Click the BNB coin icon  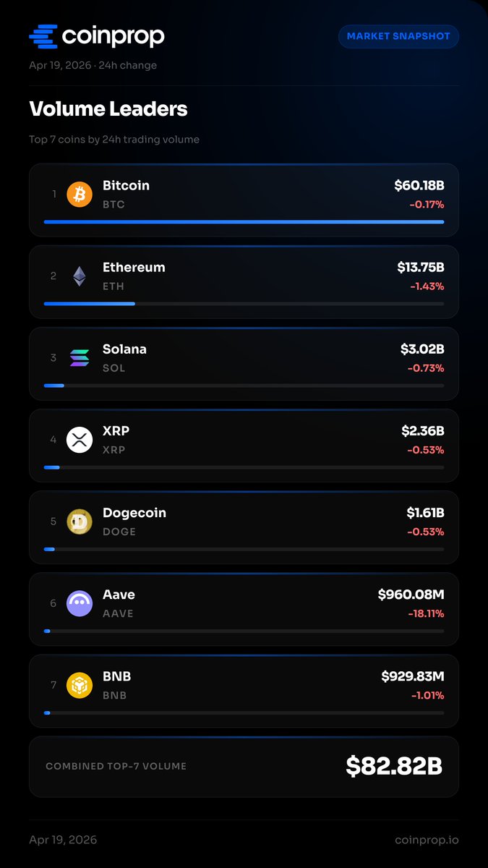[80, 685]
